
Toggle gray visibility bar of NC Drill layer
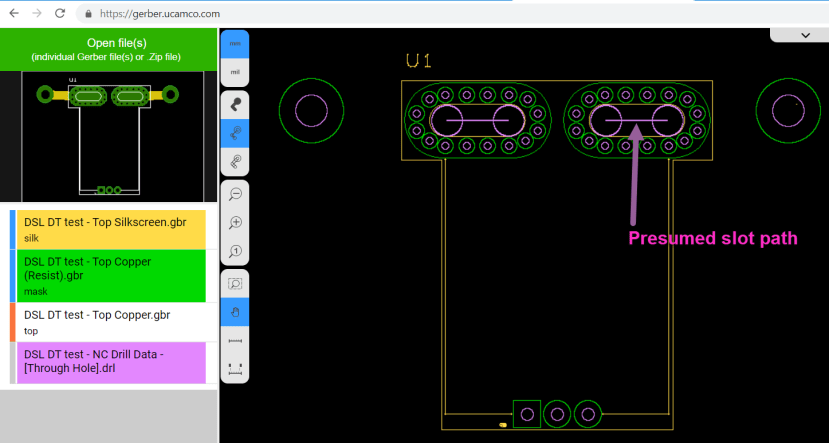click(13, 363)
